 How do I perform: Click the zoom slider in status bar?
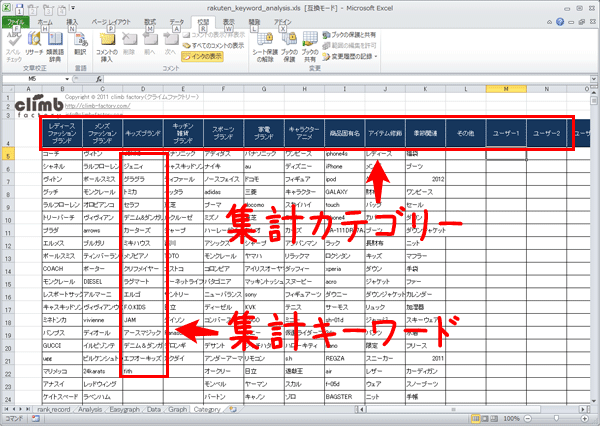pyautogui.click(x=556, y=419)
